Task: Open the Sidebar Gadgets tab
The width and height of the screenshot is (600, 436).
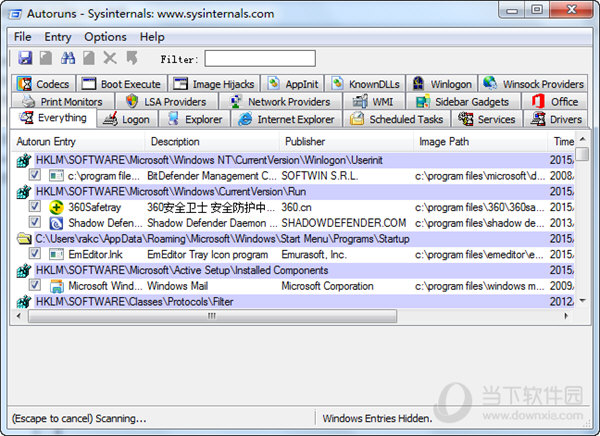Action: coord(463,101)
